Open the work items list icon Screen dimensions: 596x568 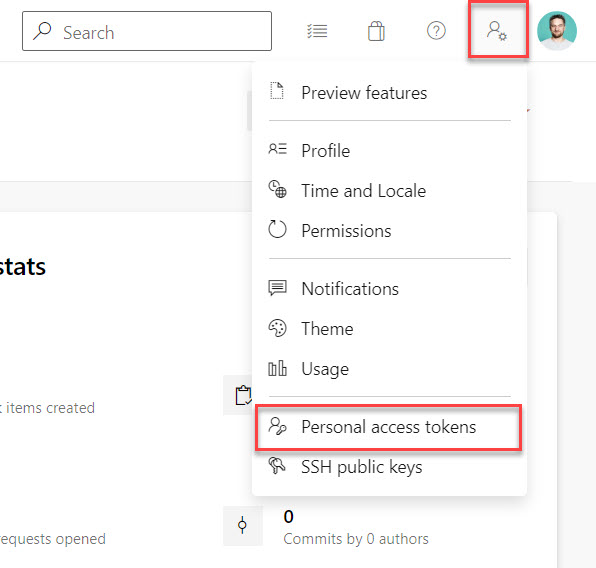[x=317, y=31]
